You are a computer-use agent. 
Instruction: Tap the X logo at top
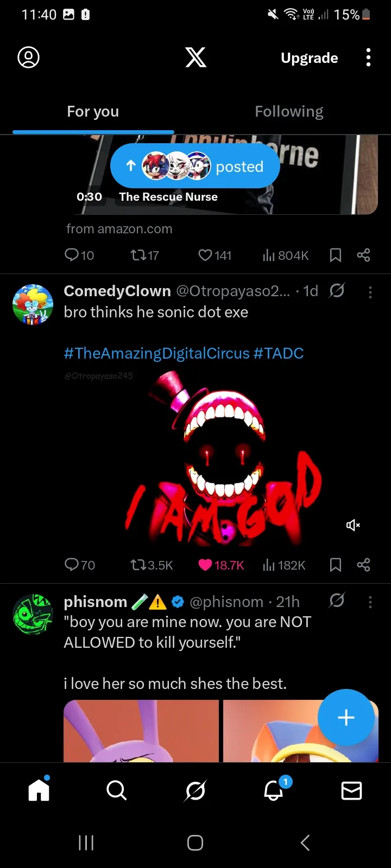pyautogui.click(x=195, y=57)
